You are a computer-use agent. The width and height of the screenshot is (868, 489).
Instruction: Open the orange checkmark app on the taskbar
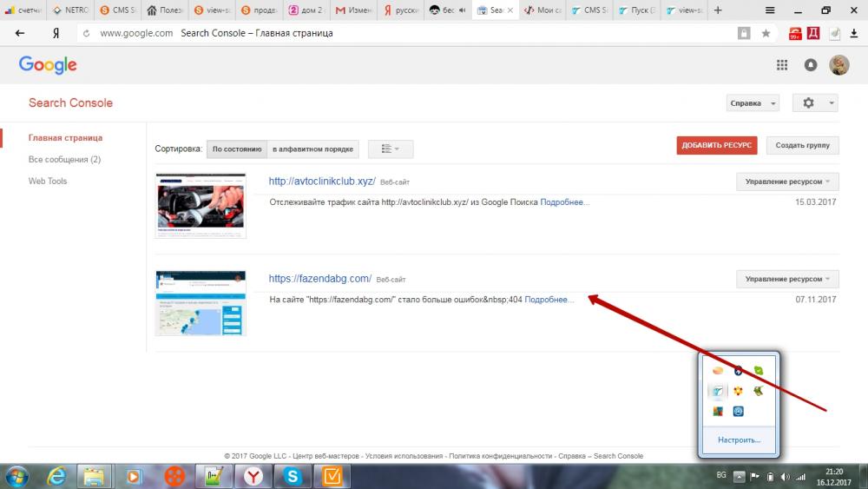332,476
